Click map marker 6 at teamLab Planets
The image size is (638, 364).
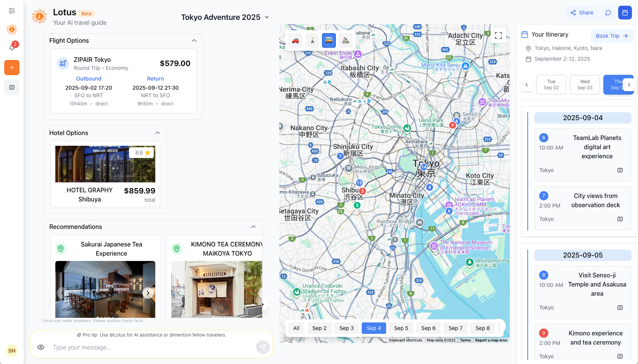tap(449, 211)
